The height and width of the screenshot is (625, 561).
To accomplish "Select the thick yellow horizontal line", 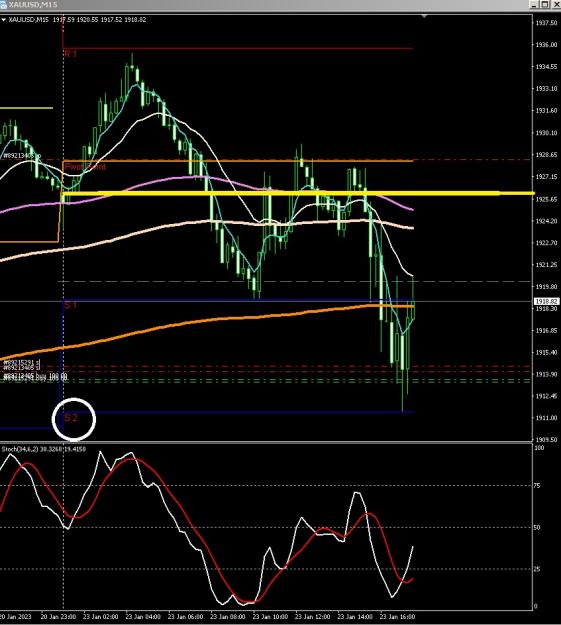I will (x=297, y=194).
